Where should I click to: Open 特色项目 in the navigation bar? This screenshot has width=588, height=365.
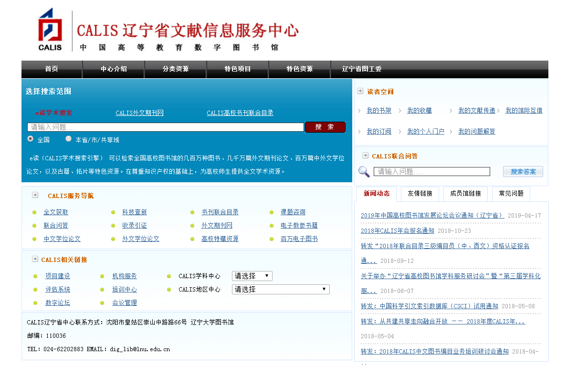coord(238,69)
